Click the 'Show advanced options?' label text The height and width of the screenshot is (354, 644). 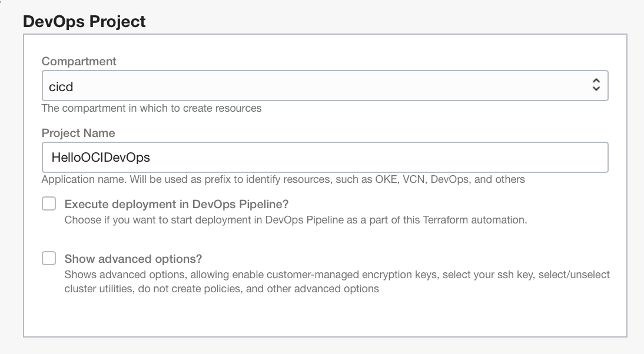click(133, 259)
